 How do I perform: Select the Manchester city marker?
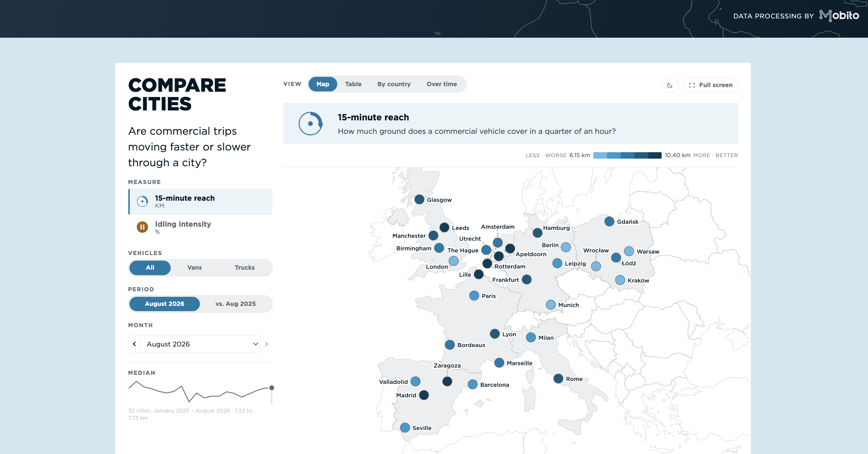point(433,236)
